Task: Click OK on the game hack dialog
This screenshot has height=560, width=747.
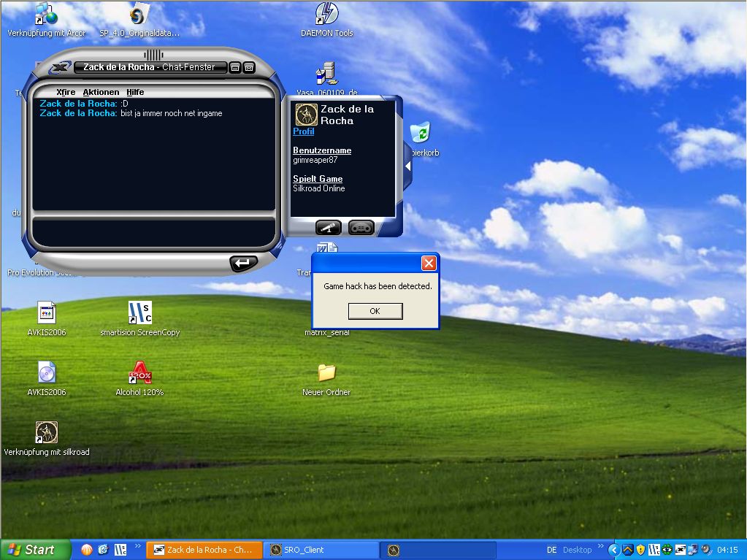Action: (x=375, y=311)
